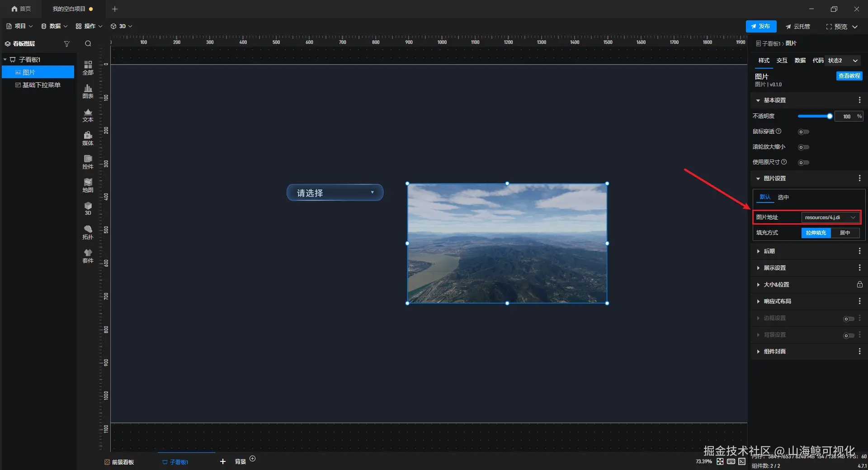The image size is (868, 470).
Task: Open 基本设置 more options menu
Action: pos(859,100)
